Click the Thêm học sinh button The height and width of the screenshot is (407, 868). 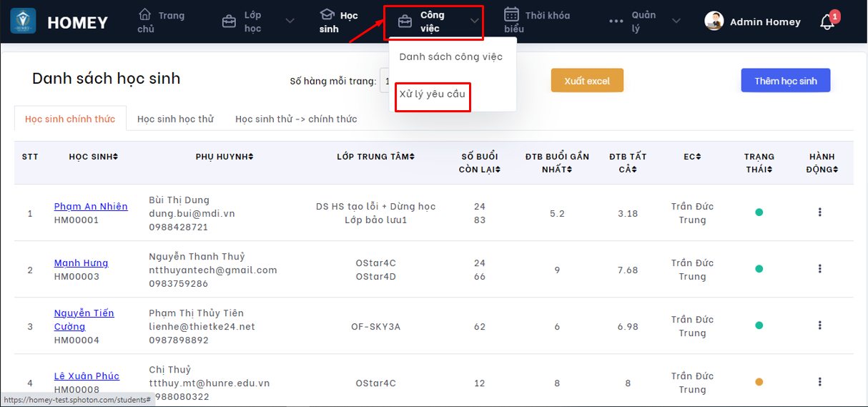785,81
